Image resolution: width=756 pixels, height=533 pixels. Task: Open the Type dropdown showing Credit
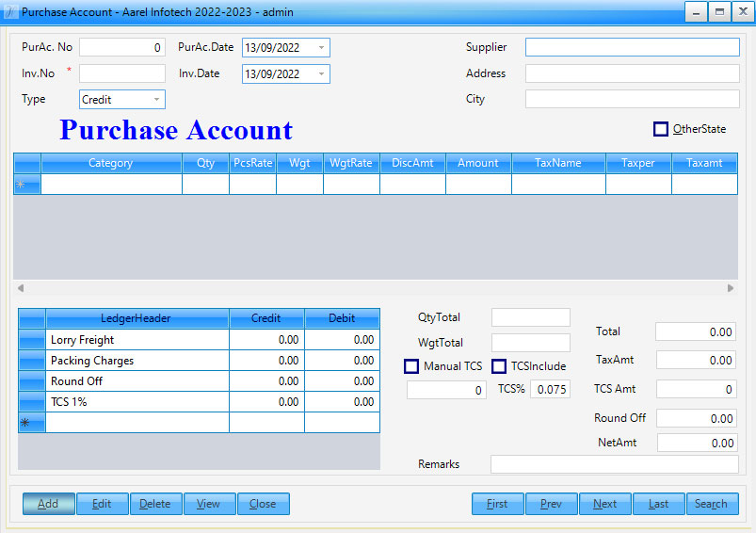(156, 99)
